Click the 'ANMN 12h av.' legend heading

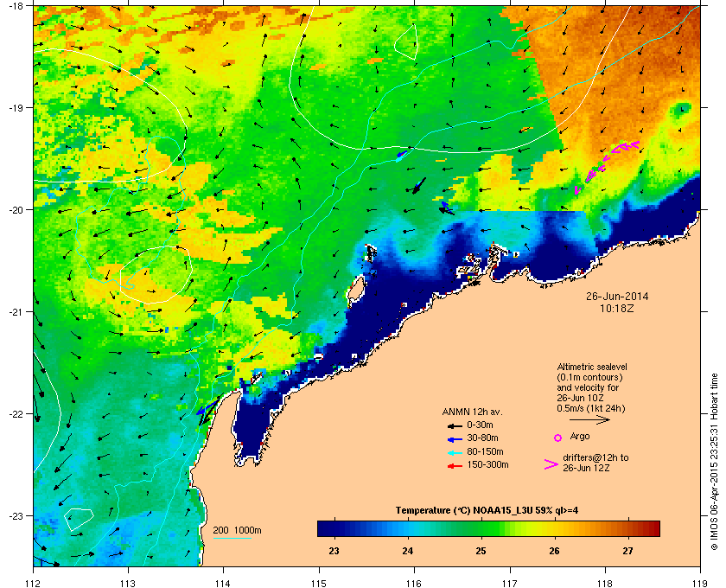click(x=472, y=412)
